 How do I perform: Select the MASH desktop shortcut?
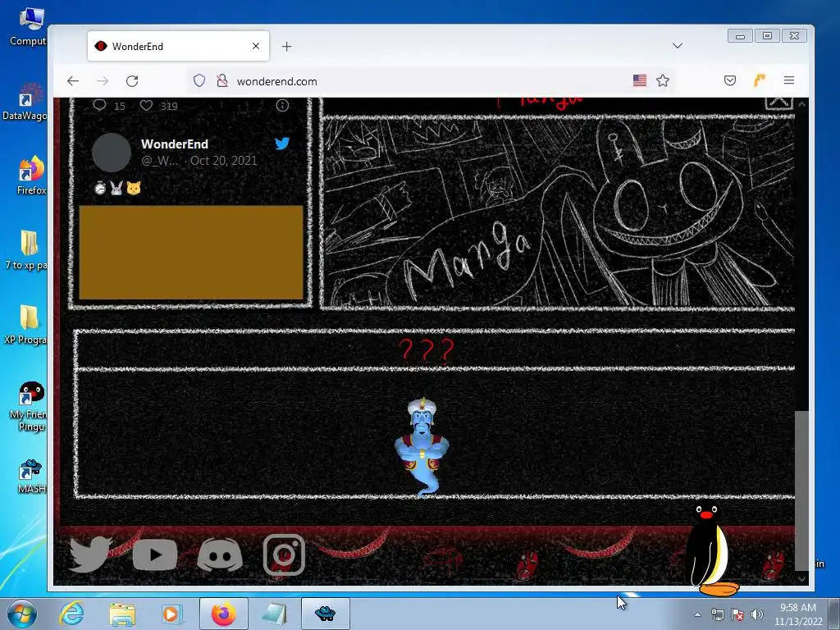pyautogui.click(x=30, y=477)
